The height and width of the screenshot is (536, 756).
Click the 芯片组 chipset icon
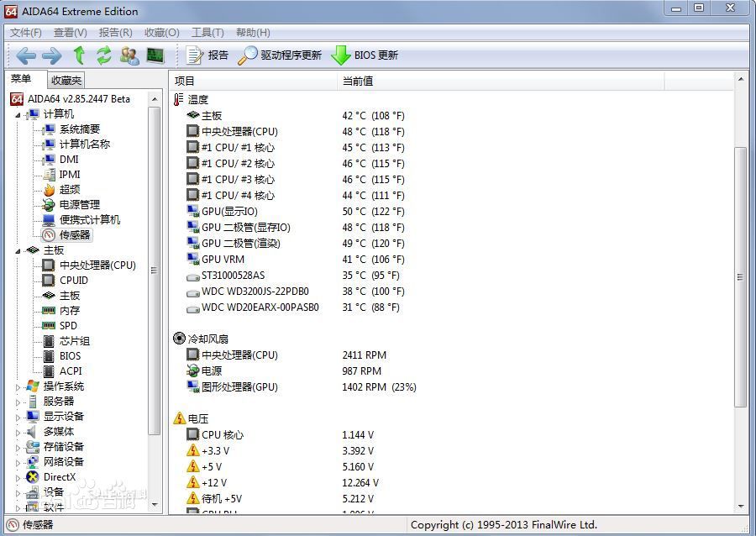click(49, 341)
